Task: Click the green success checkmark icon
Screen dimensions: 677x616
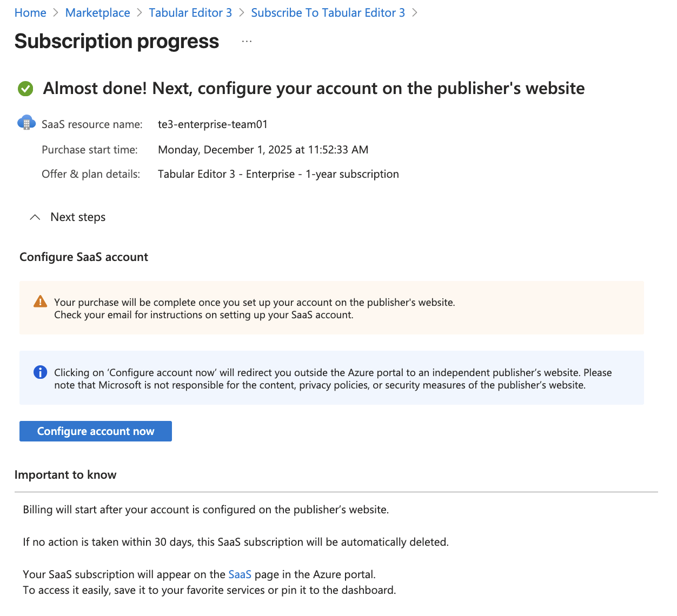Action: (25, 88)
